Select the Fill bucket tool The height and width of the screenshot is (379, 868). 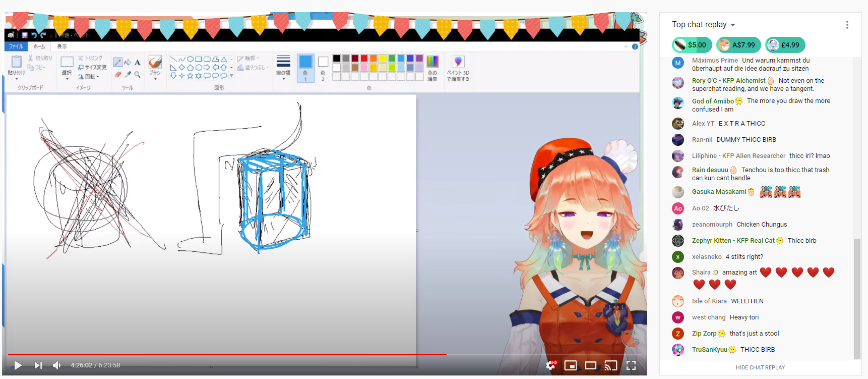128,62
